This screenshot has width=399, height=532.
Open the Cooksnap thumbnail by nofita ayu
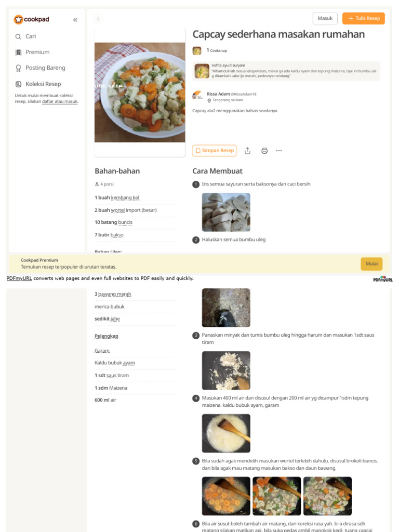(202, 71)
